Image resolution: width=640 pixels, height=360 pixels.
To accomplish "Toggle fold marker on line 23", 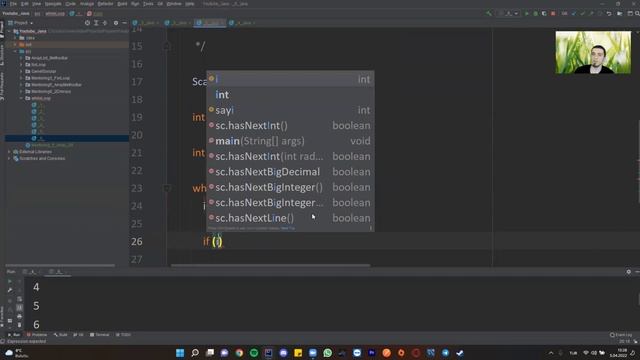I will coord(167,188).
